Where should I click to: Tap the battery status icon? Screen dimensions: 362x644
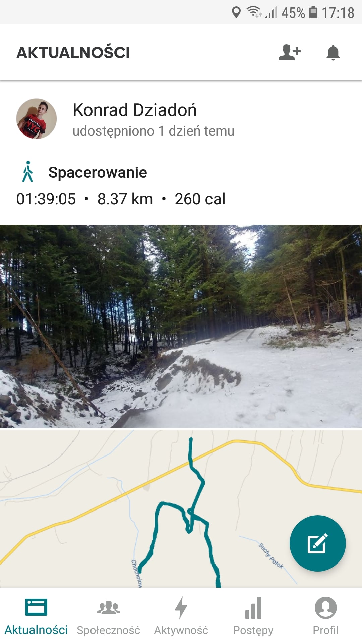[x=313, y=12]
